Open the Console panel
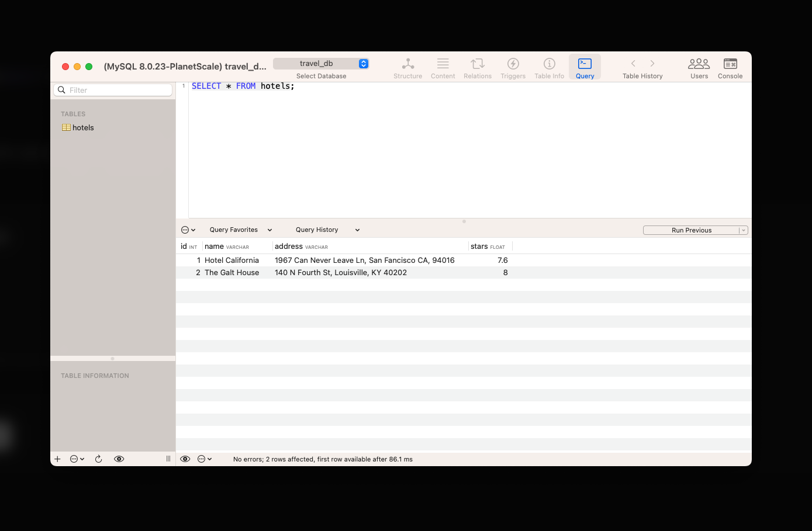812x531 pixels. (730, 67)
